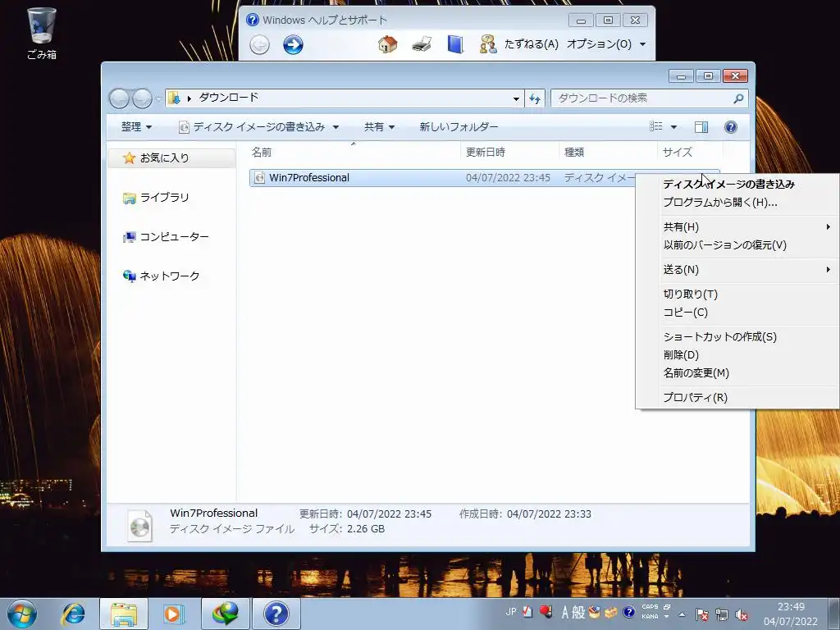This screenshot has height=630, width=840.
Task: Go forward in Windows Help and Support
Action: (293, 44)
